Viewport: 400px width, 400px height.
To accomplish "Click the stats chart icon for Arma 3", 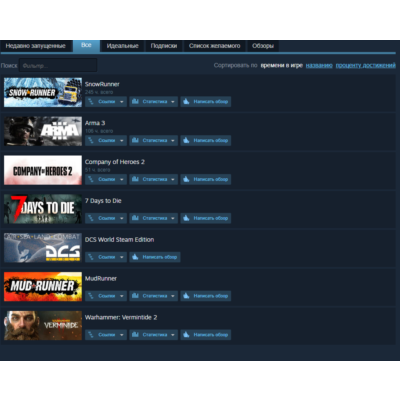I will pos(135,140).
